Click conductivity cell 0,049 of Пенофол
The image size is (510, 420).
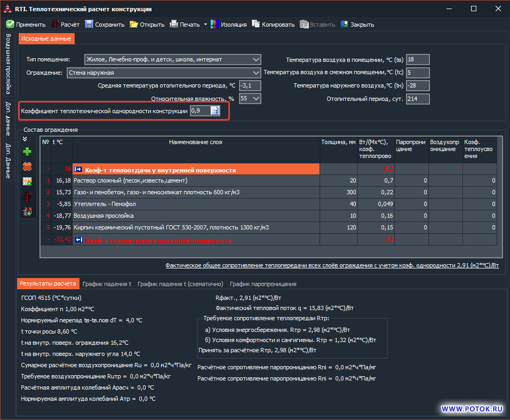376,204
